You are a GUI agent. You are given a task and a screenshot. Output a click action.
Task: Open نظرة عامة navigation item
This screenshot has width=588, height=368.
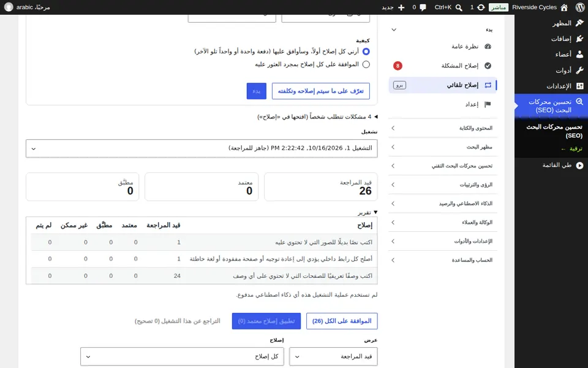click(x=443, y=46)
